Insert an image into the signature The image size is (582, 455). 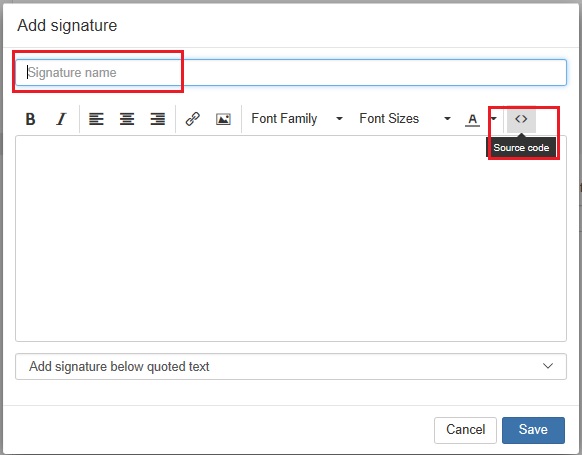(223, 119)
